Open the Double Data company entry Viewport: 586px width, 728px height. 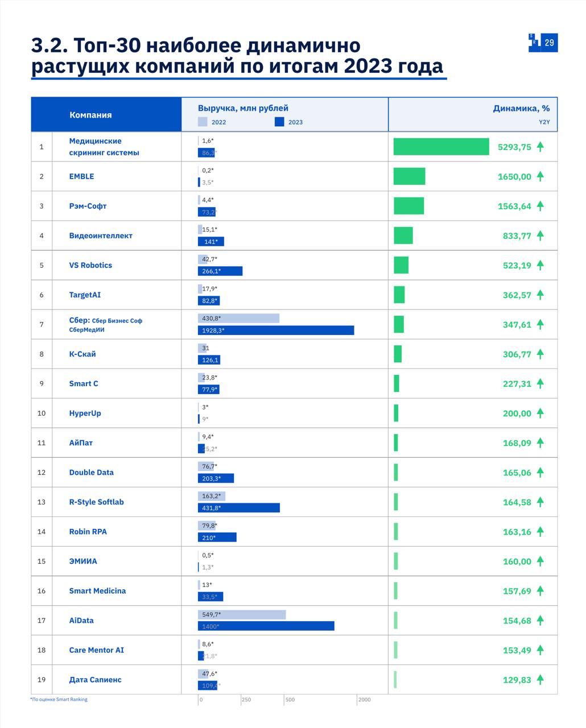coord(91,472)
